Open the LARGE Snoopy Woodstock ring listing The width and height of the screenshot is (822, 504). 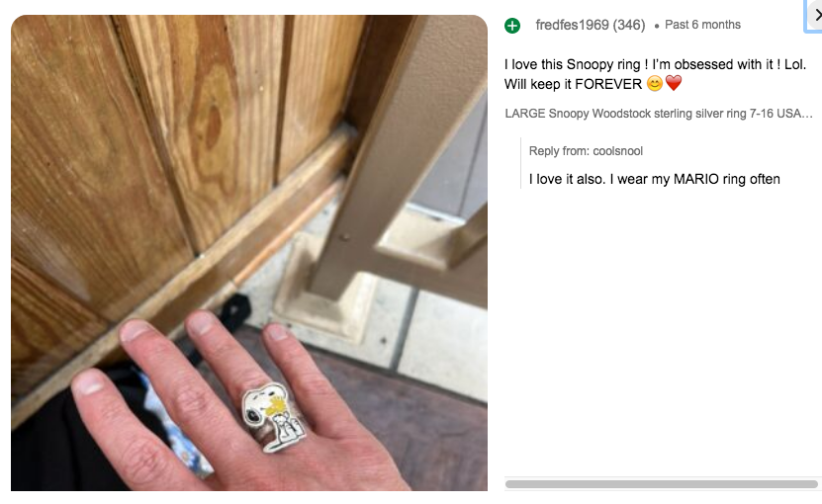(659, 114)
